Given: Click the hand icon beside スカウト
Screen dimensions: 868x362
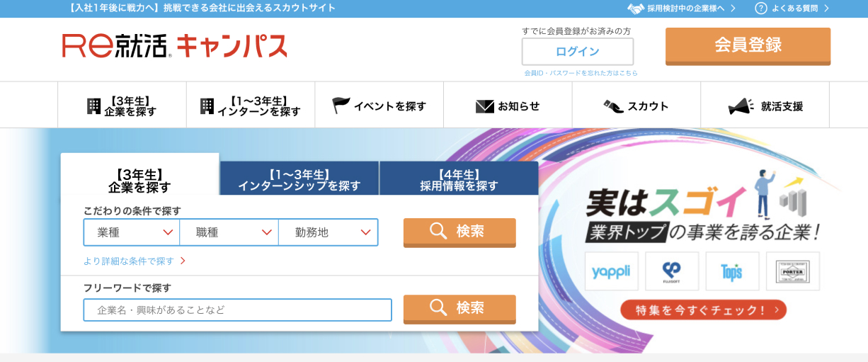Looking at the screenshot, I should (x=613, y=106).
